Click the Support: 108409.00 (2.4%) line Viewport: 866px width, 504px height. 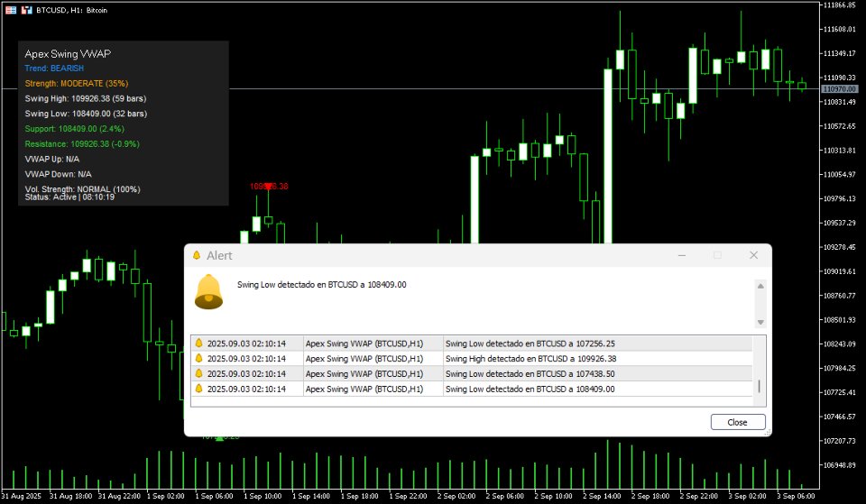75,129
